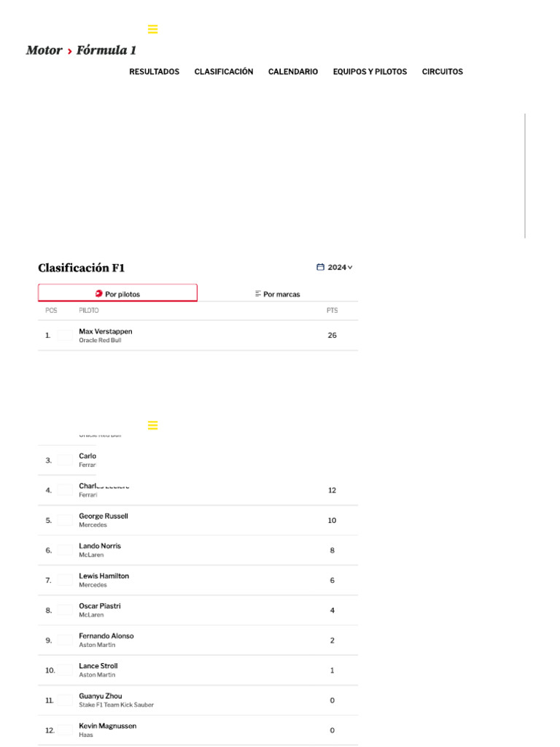Open the top yellow hamburger menu
This screenshot has width=560, height=747.
point(152,29)
